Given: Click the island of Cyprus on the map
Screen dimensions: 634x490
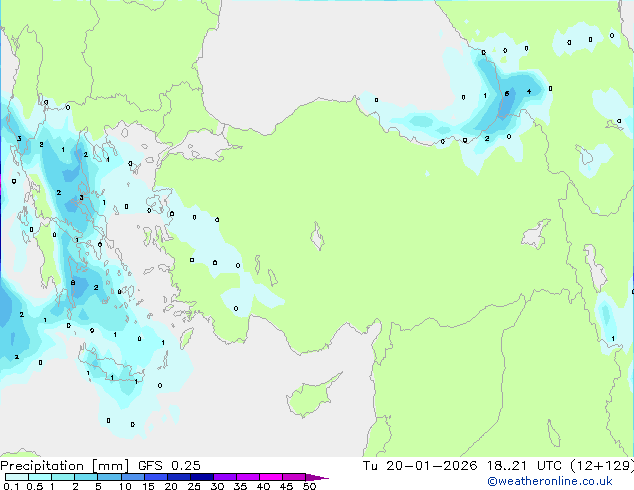Looking at the screenshot, I should pos(311,396).
